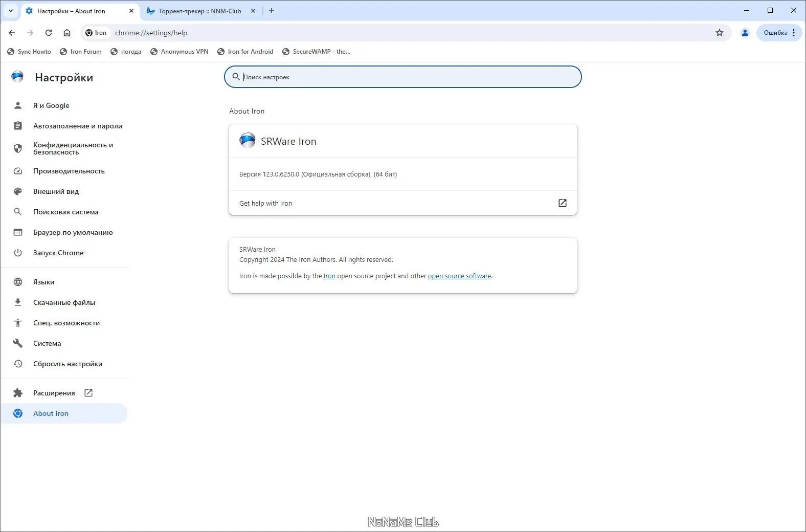Open Система settings section
The image size is (806, 532).
64,343
